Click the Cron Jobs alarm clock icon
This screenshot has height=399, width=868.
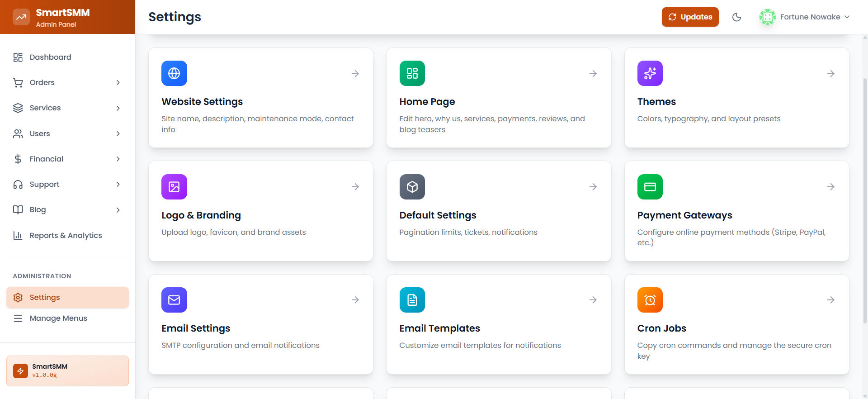(650, 300)
